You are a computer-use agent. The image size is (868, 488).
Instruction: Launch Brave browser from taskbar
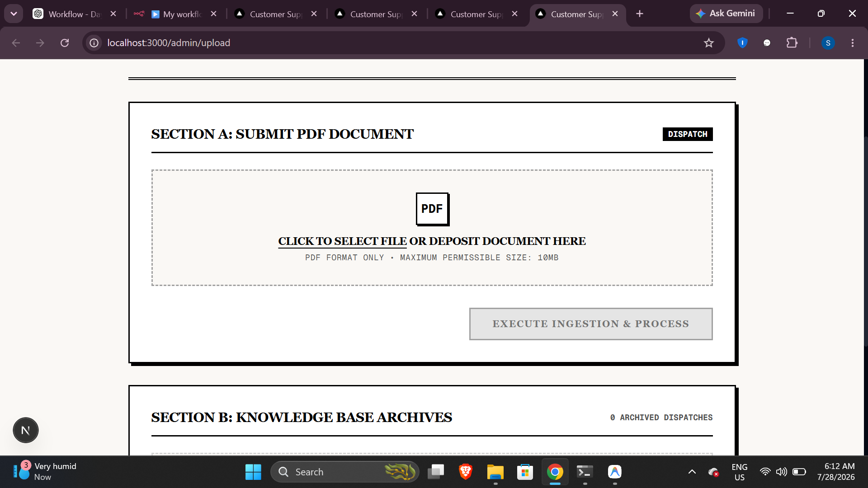[466, 472]
